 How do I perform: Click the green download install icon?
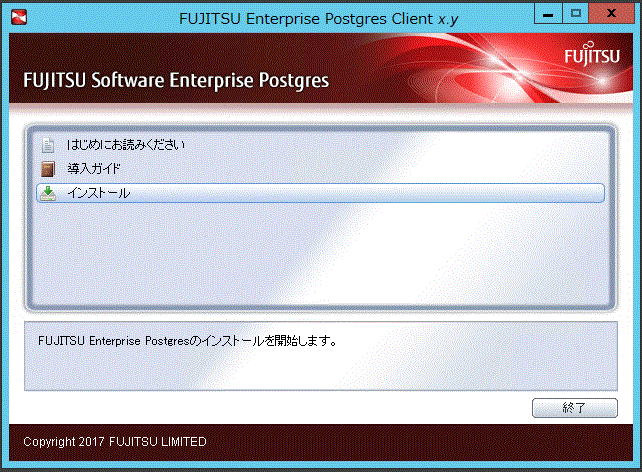point(48,193)
